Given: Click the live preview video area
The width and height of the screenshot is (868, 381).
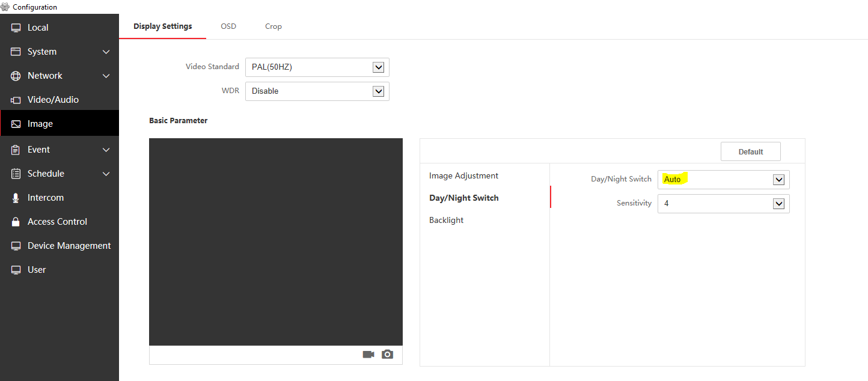Looking at the screenshot, I should (276, 242).
